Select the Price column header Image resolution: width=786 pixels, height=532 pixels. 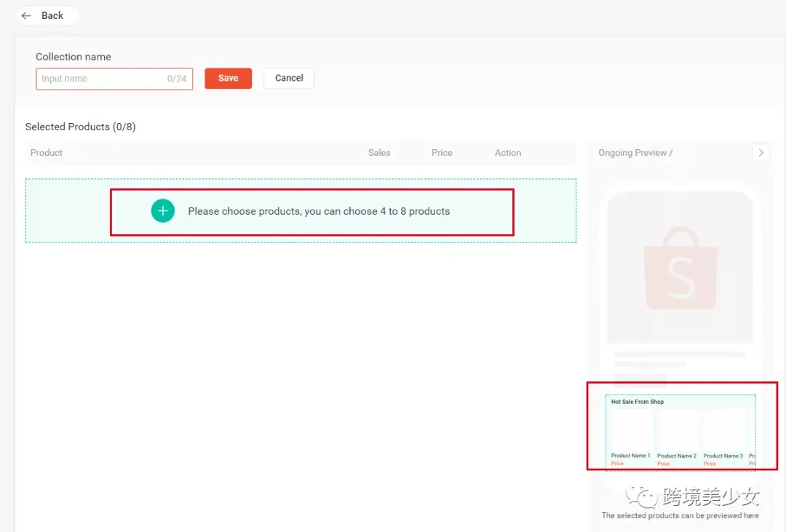pos(442,152)
